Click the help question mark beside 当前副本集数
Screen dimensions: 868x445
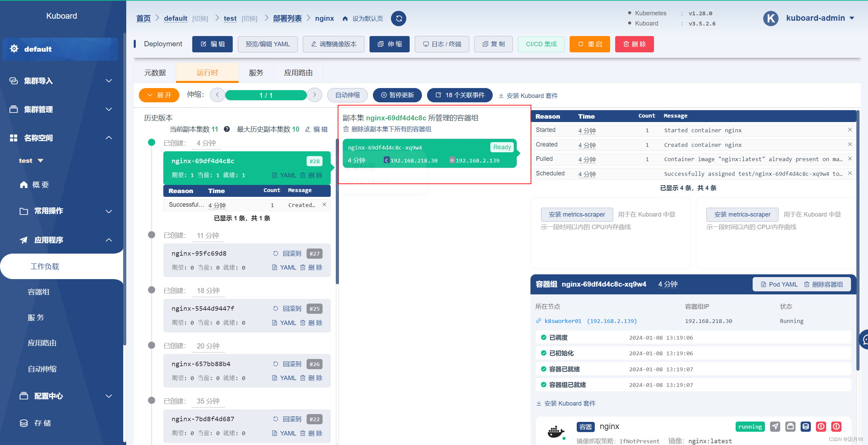tap(227, 129)
